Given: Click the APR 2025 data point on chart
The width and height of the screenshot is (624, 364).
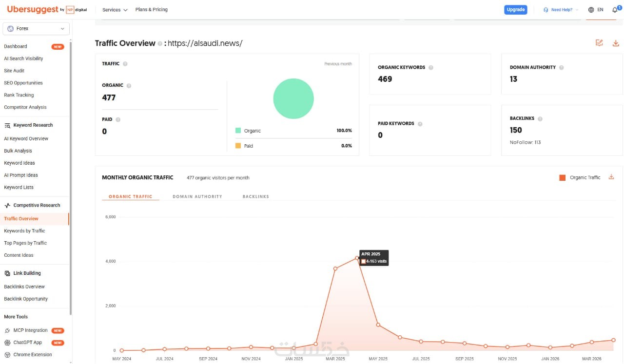Looking at the screenshot, I should (357, 258).
